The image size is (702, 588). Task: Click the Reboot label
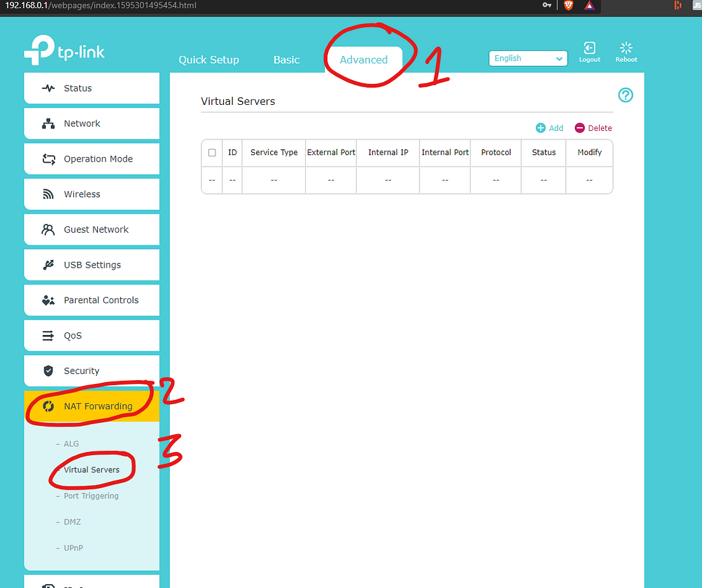[626, 60]
